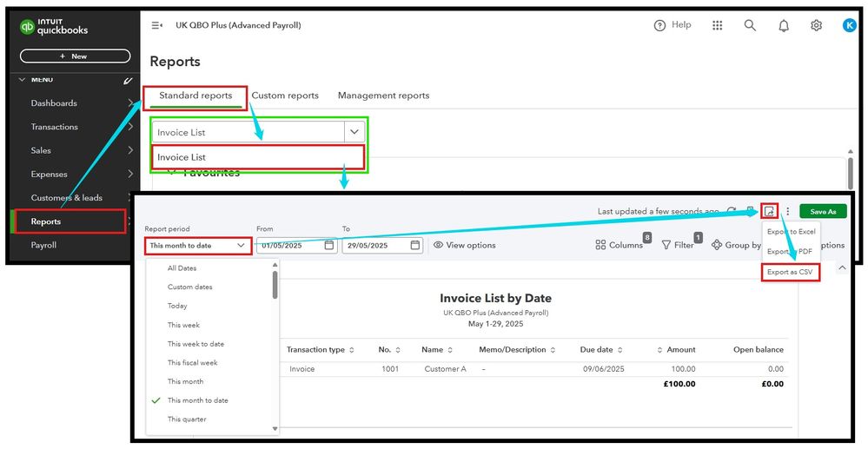Click the pencil edit icon beside MENU
The image size is (868, 449).
coord(128,80)
